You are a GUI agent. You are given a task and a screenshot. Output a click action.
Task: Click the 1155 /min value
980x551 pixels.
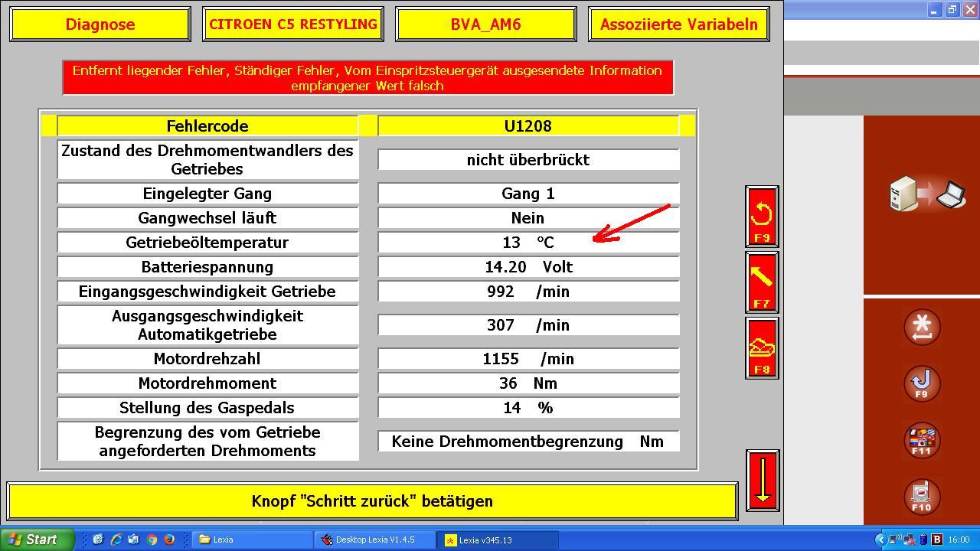tap(528, 359)
